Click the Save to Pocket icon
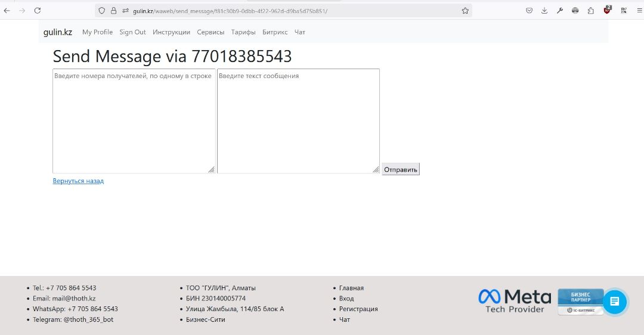The width and height of the screenshot is (644, 335). pyautogui.click(x=529, y=11)
